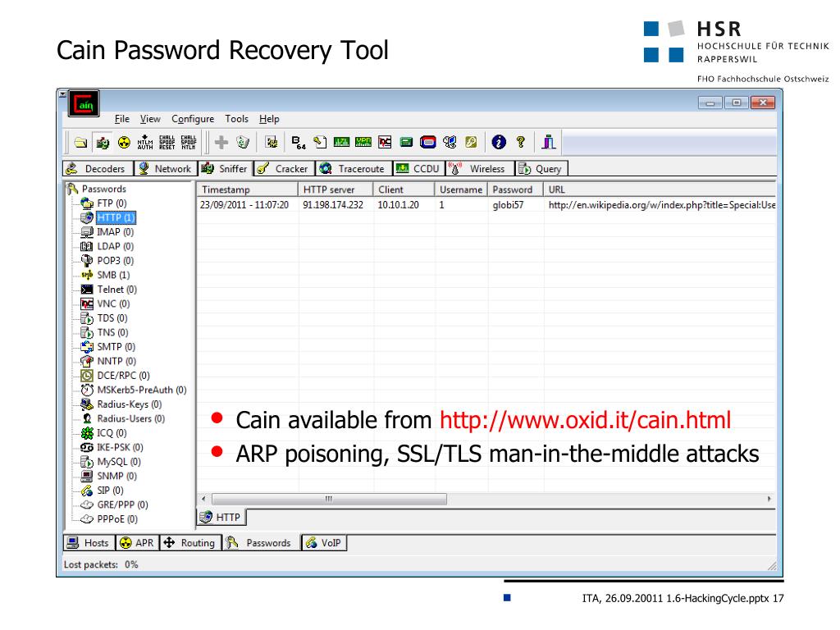Screen dimensions: 840x630
Task: Click the lower HTTP sub-tab
Action: (x=221, y=517)
